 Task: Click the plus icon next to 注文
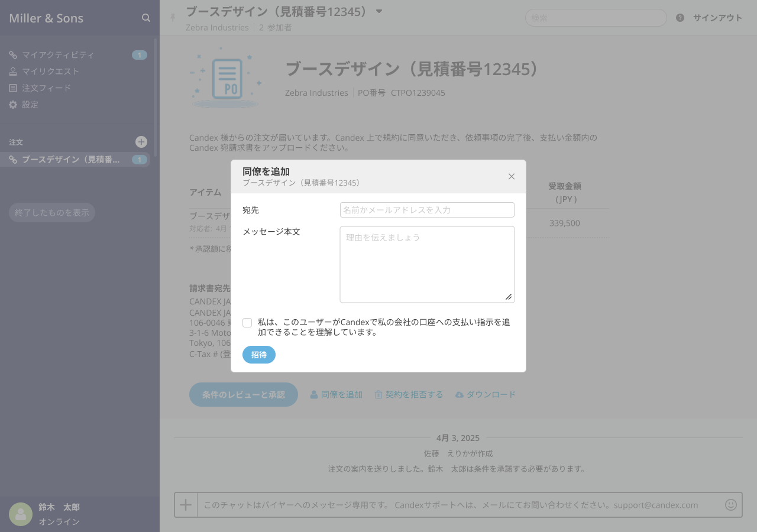(x=141, y=142)
